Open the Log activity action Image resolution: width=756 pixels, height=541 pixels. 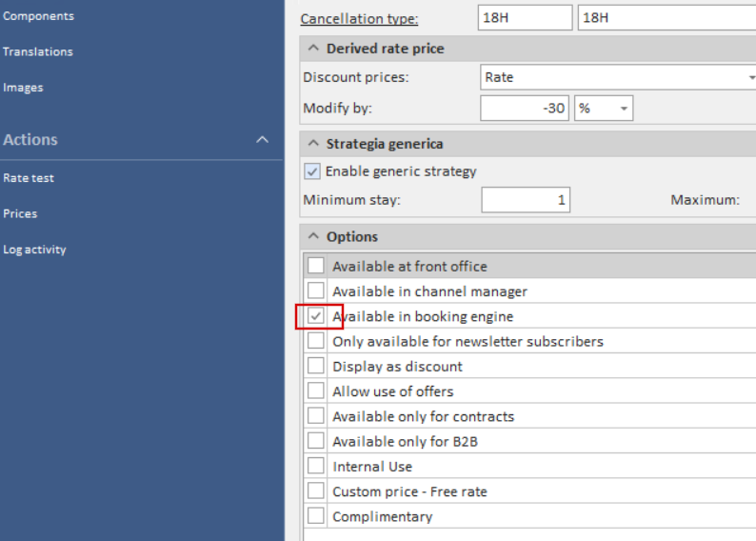[34, 250]
